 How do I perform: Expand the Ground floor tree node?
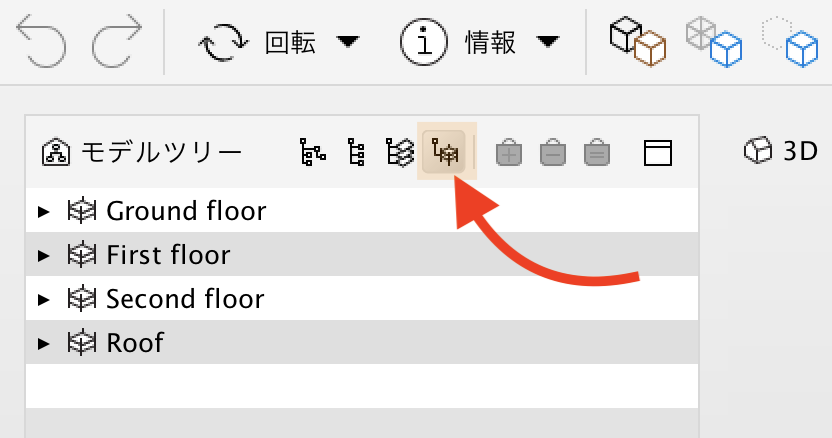coord(44,212)
